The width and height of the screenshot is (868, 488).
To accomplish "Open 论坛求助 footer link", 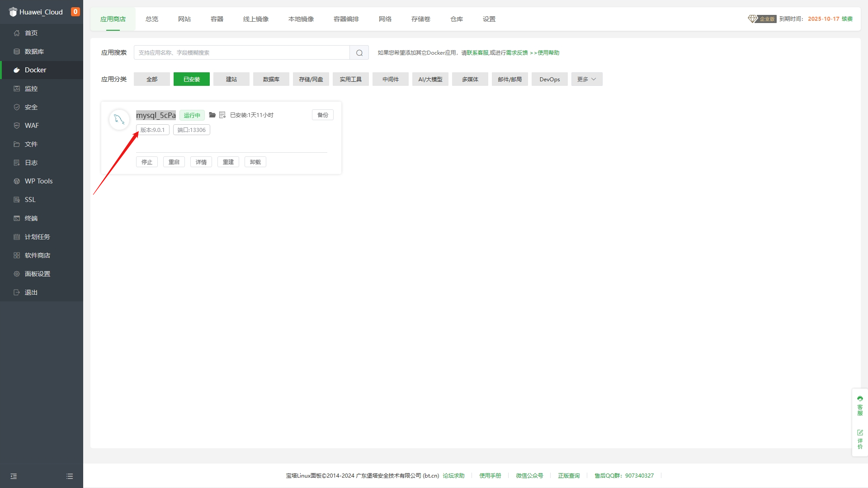I will pyautogui.click(x=453, y=476).
